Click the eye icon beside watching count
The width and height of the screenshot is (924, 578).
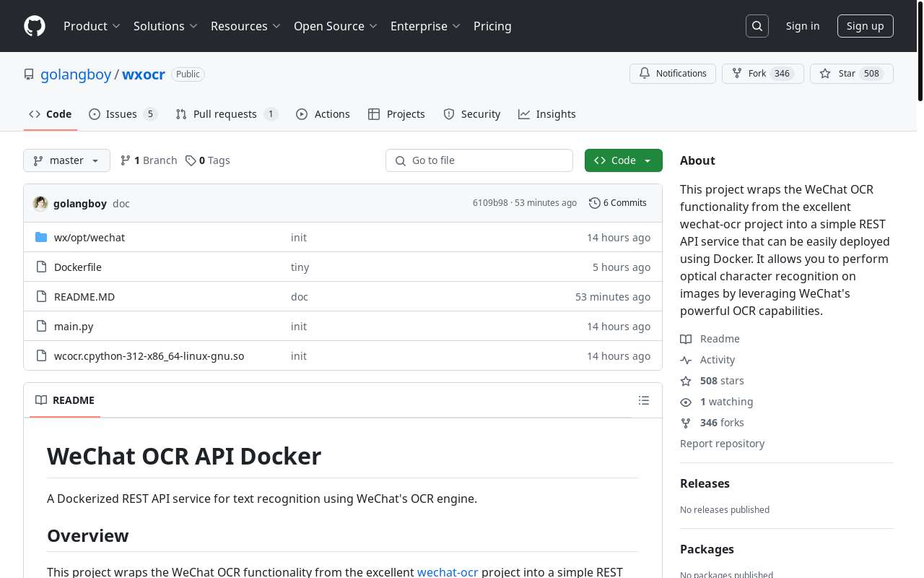pyautogui.click(x=686, y=402)
